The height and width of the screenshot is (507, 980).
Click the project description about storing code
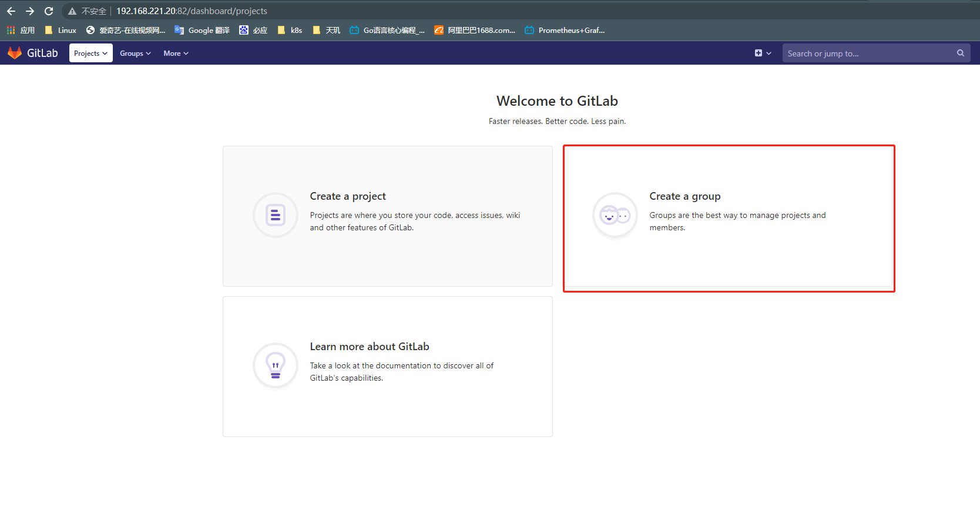click(x=415, y=221)
